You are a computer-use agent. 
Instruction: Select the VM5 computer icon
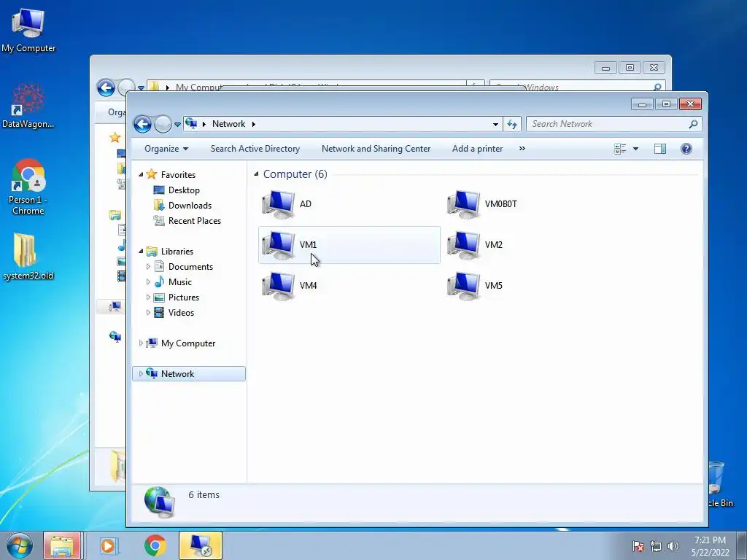point(463,286)
